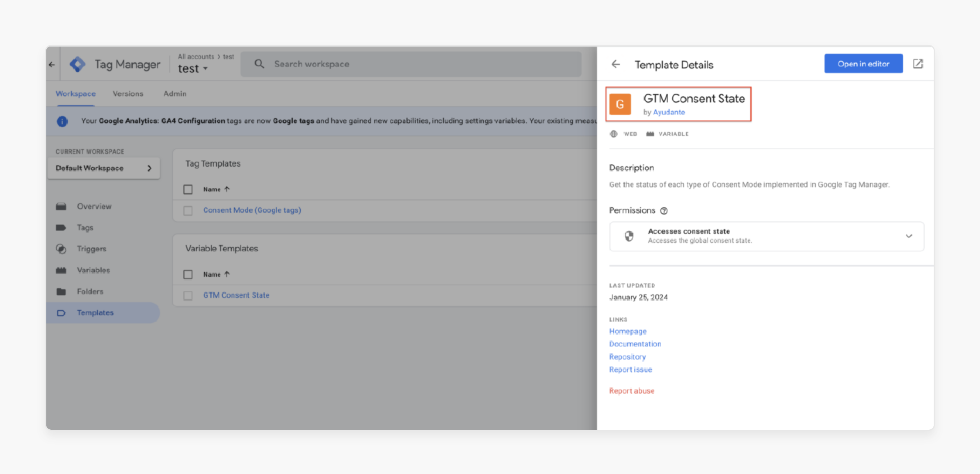Switch to the Workspace tab
This screenshot has height=474, width=980.
[75, 94]
